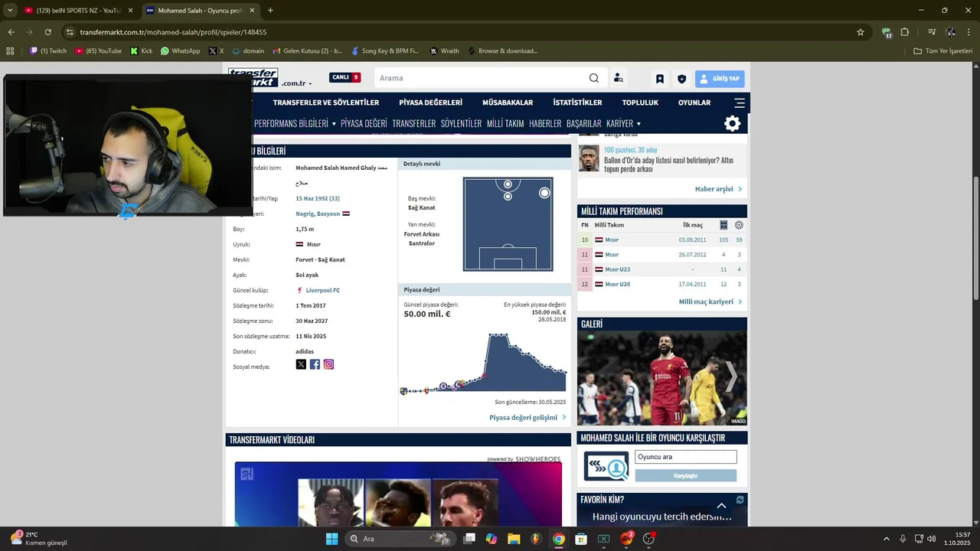Click the Salah gallery photo
980x551 pixels.
tap(662, 378)
